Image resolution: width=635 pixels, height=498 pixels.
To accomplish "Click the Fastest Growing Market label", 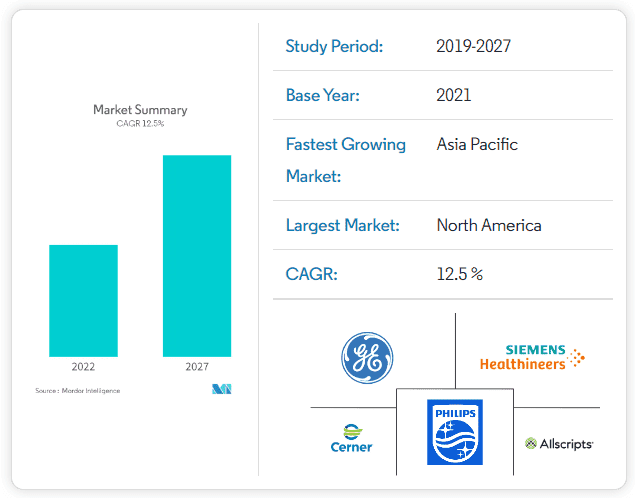I will pos(345,160).
